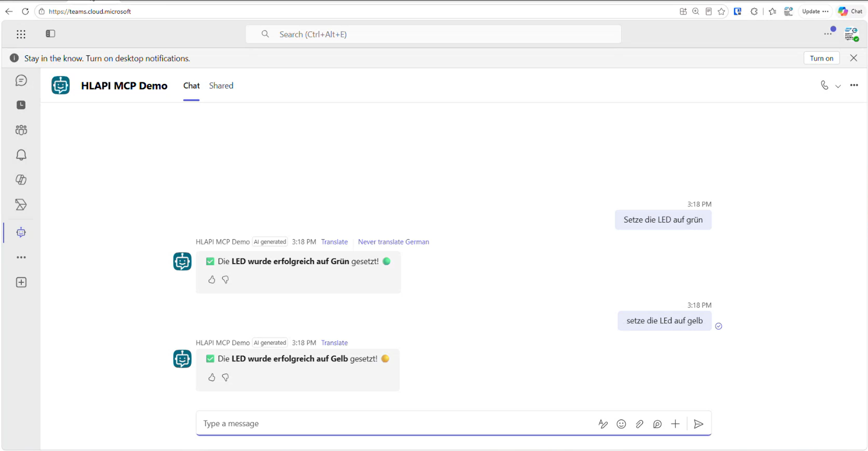This screenshot has width=868, height=451.
Task: Expand the call options chevron
Action: 838,86
